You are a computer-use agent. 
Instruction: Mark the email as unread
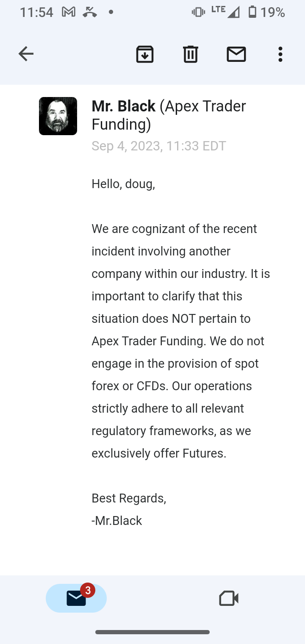click(236, 54)
